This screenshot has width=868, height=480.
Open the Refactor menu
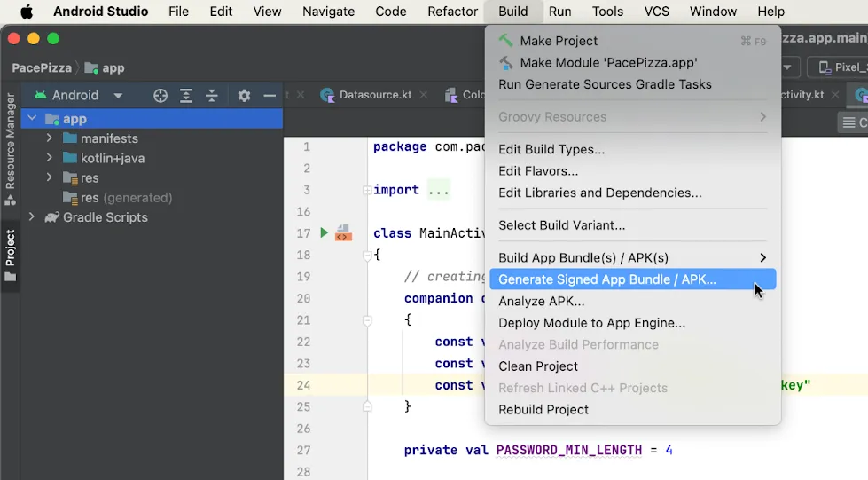coord(452,11)
